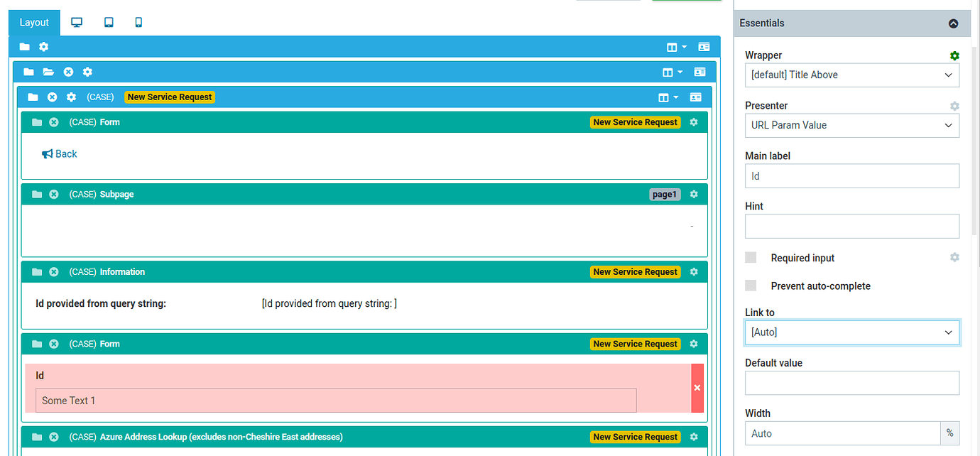Click the Presenter settings gear in Essentials
Screen dimensions: 980x456
(954, 106)
